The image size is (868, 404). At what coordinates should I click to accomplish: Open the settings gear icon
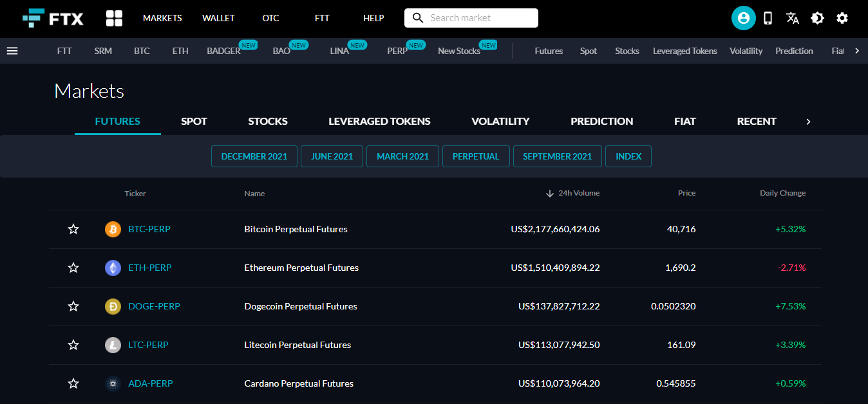(842, 18)
